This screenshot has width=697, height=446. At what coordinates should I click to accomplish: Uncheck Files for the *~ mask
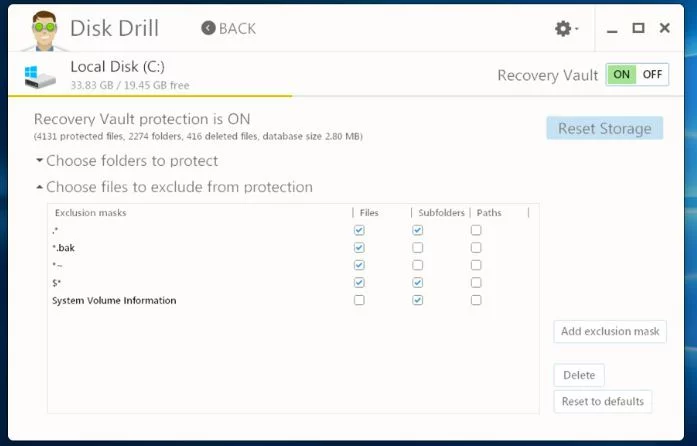tap(359, 265)
